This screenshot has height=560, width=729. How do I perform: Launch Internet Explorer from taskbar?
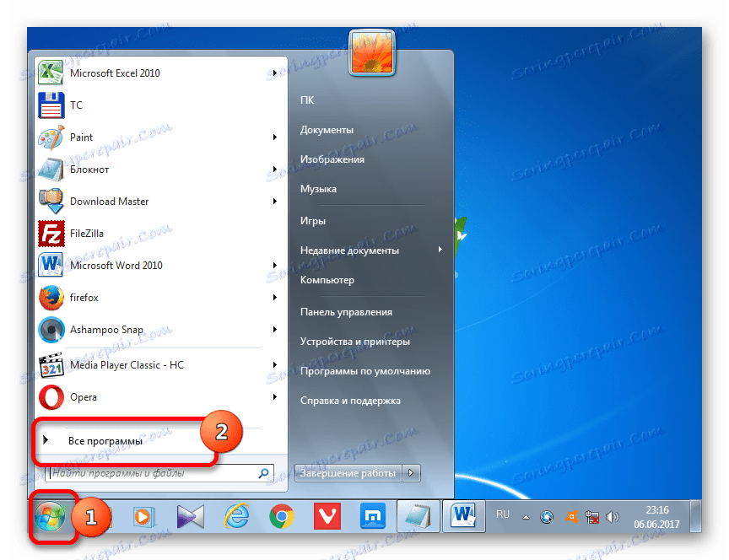pyautogui.click(x=236, y=516)
